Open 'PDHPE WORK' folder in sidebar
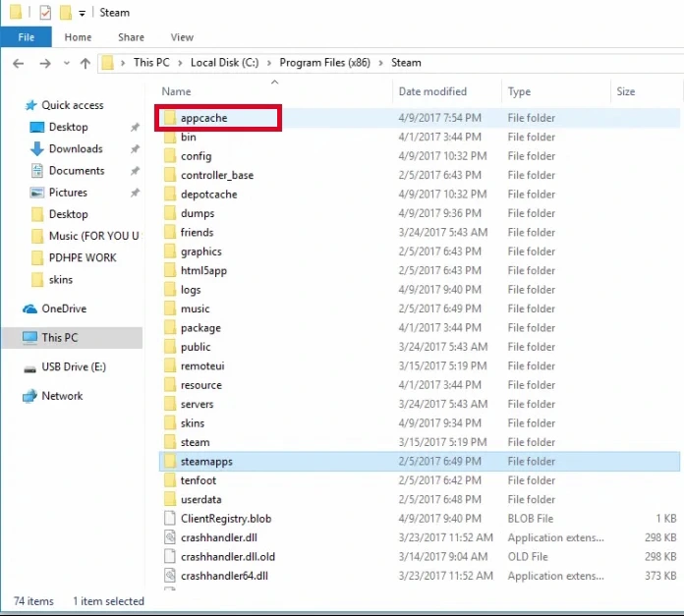Viewport: 684px width, 616px height. 83,258
